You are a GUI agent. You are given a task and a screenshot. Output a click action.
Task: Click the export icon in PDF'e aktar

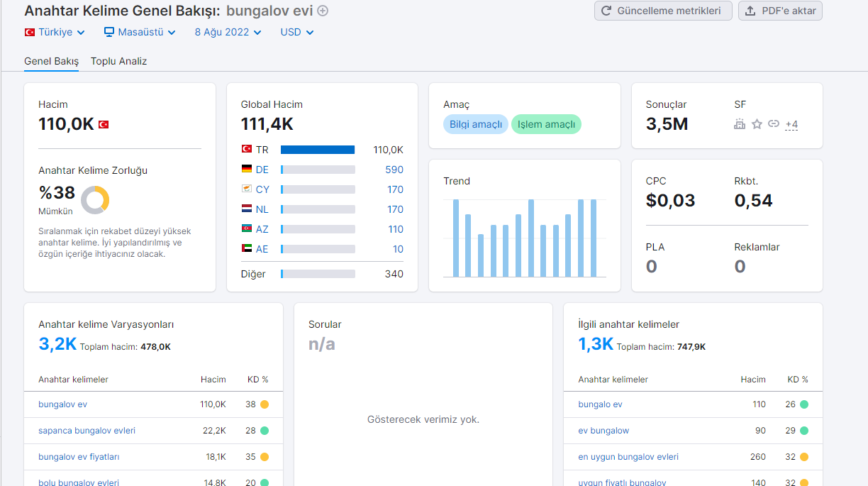pos(750,11)
